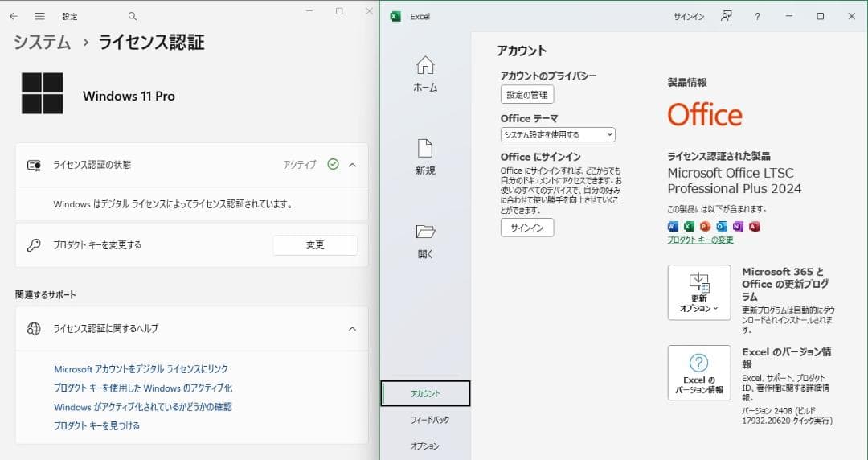Open the hamburger navigation menu in Settings
Image resolution: width=868 pixels, height=460 pixels.
[40, 17]
